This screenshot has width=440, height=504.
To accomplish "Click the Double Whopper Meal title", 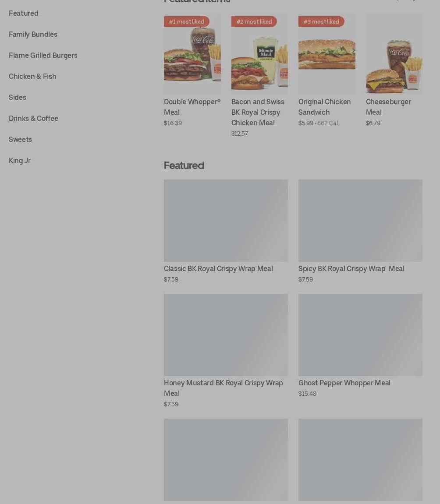I will (192, 107).
